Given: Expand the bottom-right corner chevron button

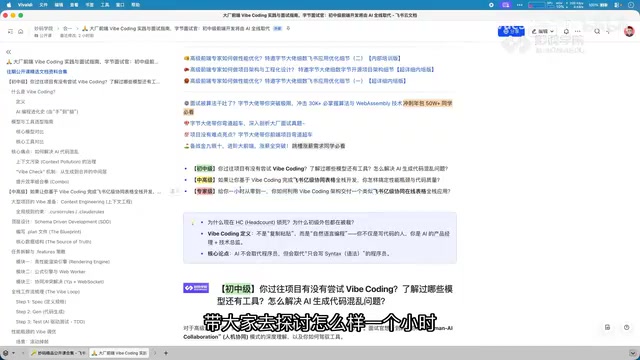Looking at the screenshot, I should click(633, 353).
